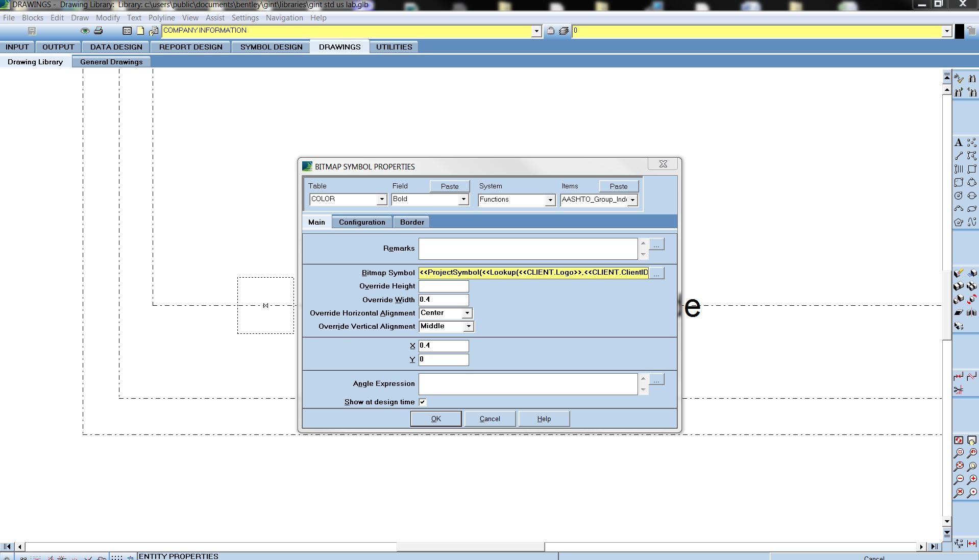Screen dimensions: 979x560
Task: Open the properties list icon in toolbar
Action: [x=127, y=31]
